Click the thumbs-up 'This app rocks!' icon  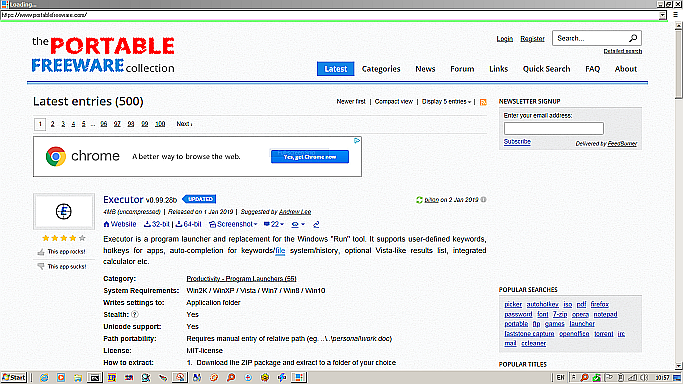41,252
